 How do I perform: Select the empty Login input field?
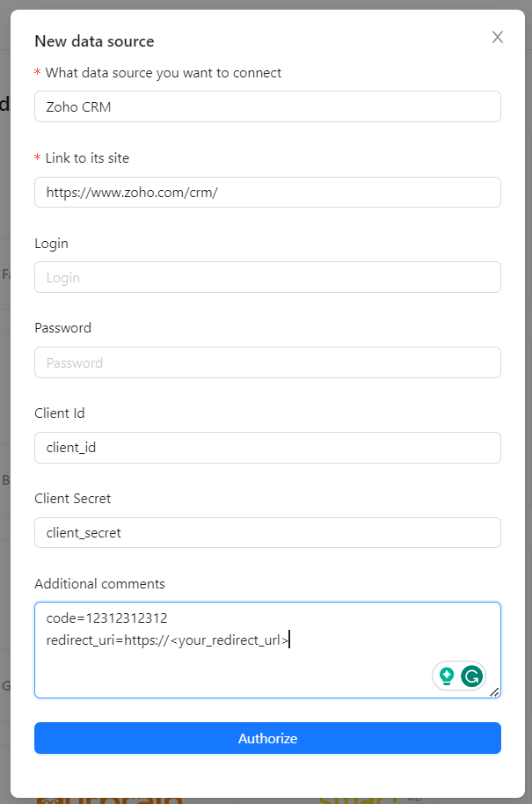click(x=267, y=277)
